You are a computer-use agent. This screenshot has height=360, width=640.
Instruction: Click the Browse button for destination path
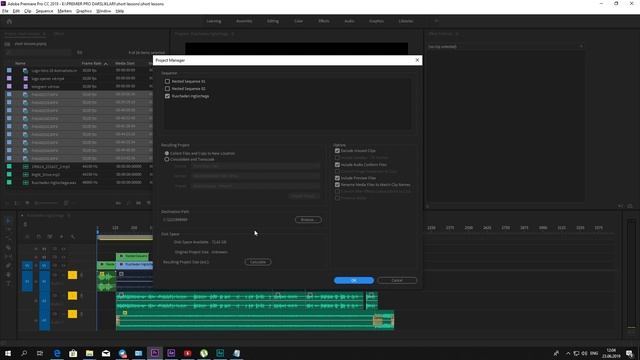pyautogui.click(x=308, y=220)
